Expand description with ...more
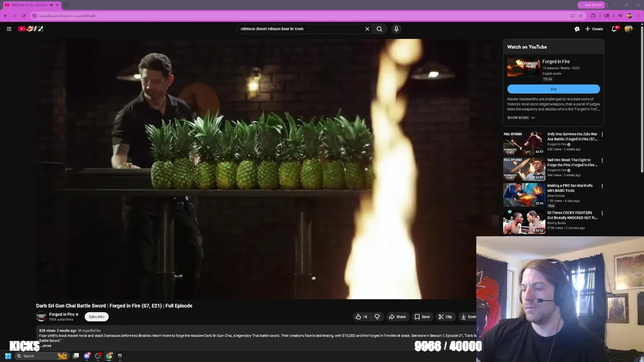 [x=46, y=345]
